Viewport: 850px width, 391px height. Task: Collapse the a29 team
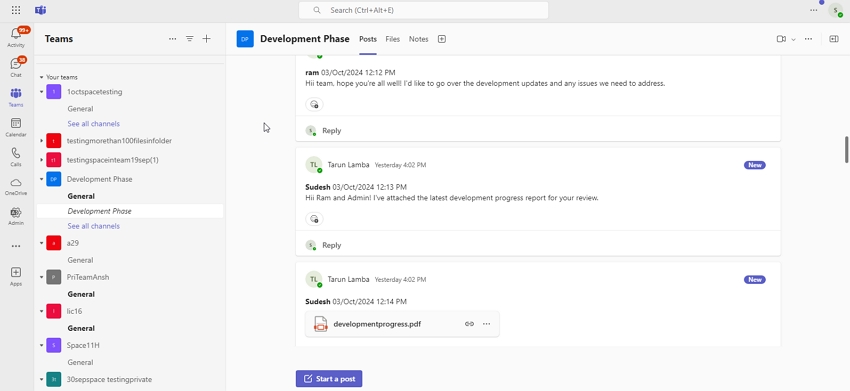coord(41,243)
